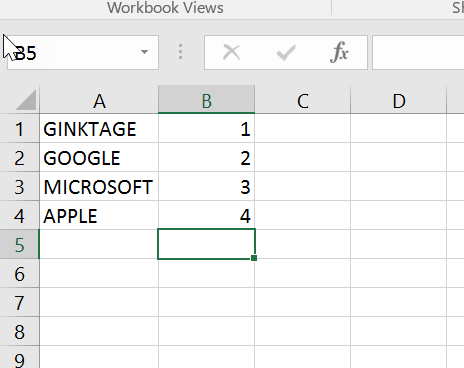Select cell containing GINKTAGE

pyautogui.click(x=99, y=129)
